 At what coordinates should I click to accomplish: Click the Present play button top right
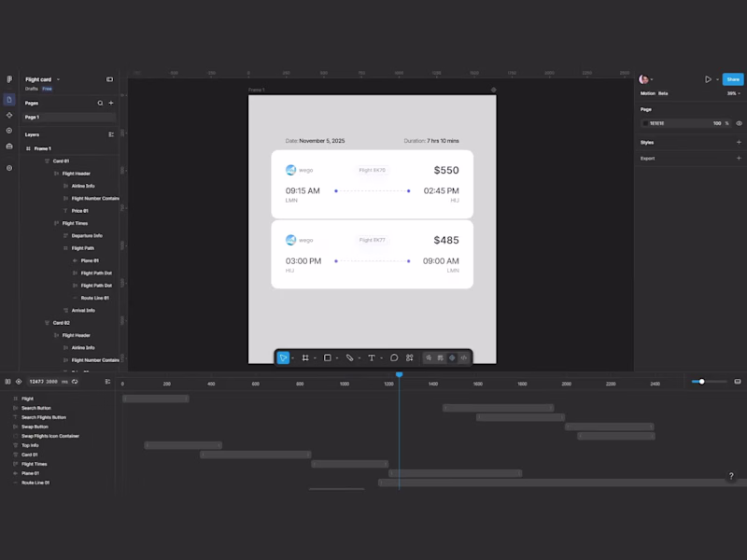coord(708,79)
